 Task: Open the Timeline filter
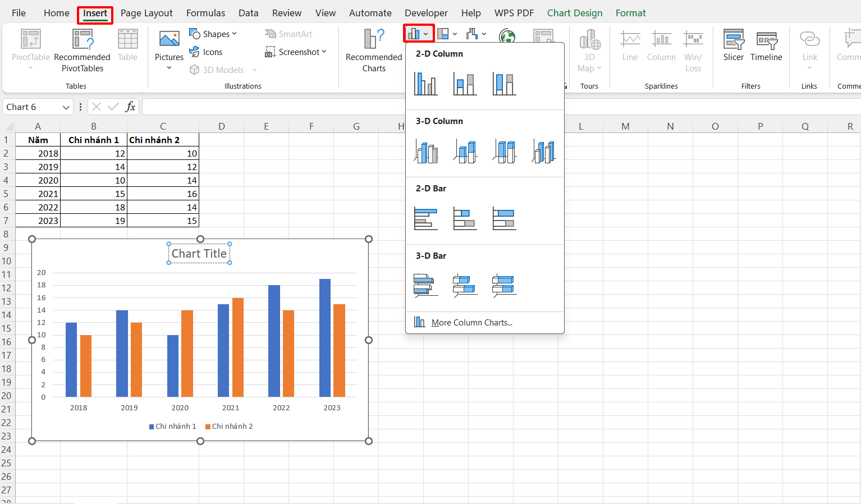[766, 45]
